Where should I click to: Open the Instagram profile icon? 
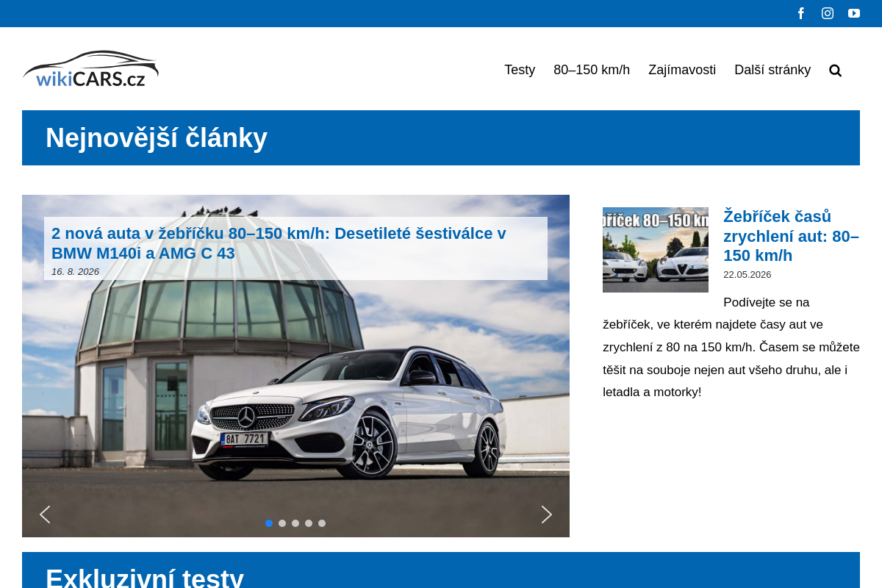[828, 13]
